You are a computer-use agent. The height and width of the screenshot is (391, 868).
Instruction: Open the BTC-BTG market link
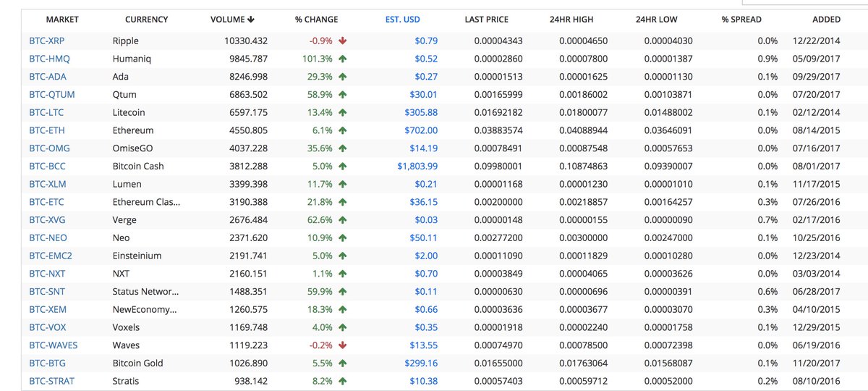pos(48,363)
